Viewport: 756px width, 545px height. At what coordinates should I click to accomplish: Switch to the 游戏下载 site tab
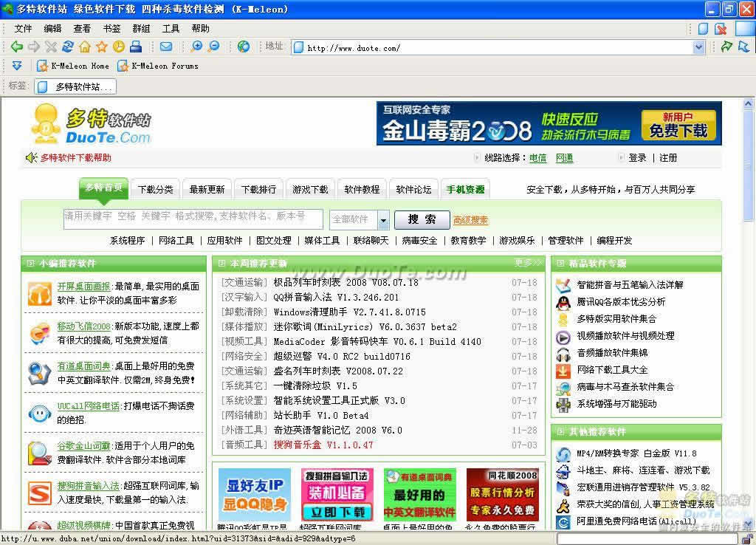310,190
